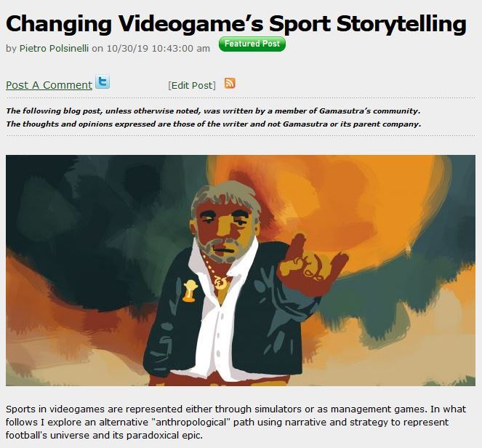The width and height of the screenshot is (482, 448).
Task: Click the 10/30/19 post timestamp
Action: [158, 48]
